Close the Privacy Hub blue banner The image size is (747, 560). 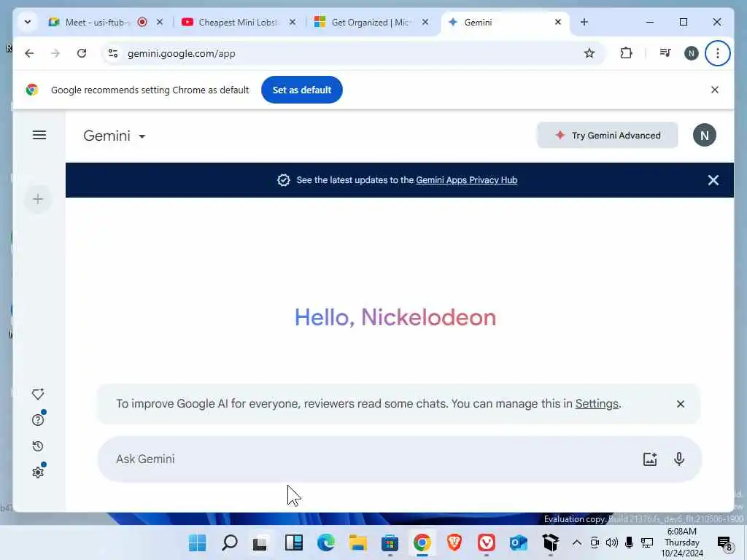tap(713, 180)
